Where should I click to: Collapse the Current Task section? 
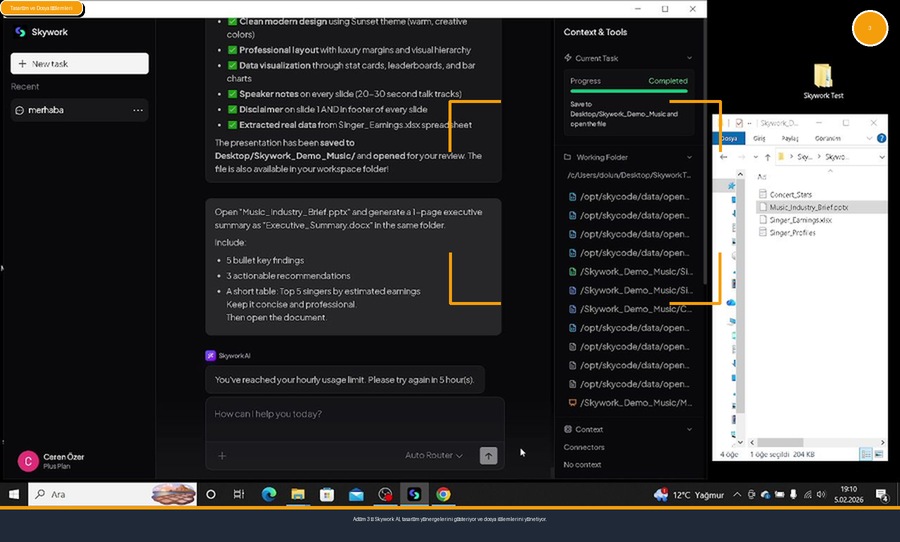(x=689, y=58)
